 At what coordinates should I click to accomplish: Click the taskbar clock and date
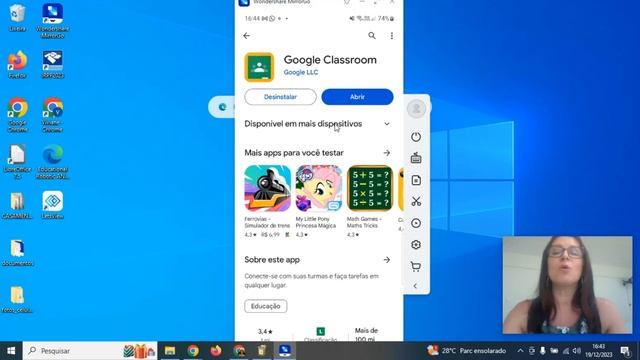pyautogui.click(x=598, y=351)
